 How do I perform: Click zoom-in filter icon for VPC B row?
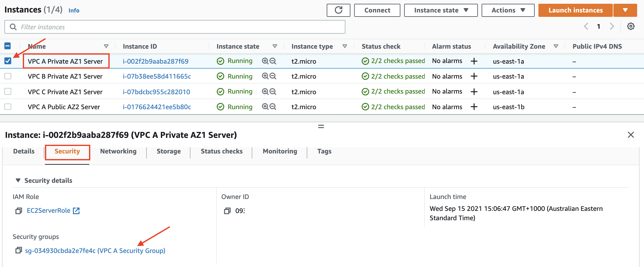tap(265, 76)
